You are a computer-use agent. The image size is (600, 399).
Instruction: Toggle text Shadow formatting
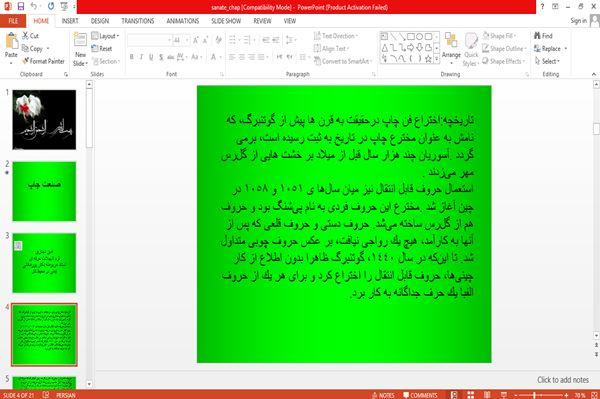click(x=161, y=57)
